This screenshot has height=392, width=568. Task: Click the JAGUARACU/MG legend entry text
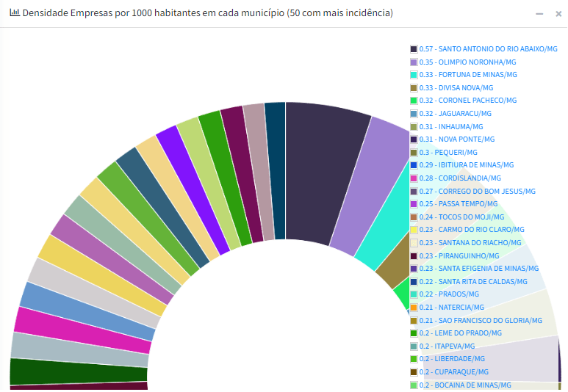pyautogui.click(x=455, y=114)
